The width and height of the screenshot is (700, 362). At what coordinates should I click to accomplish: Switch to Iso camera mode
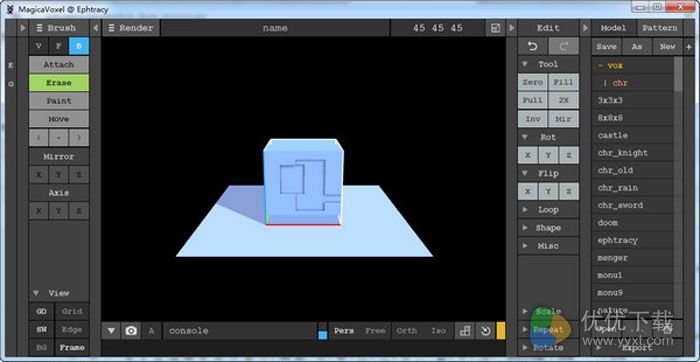438,331
